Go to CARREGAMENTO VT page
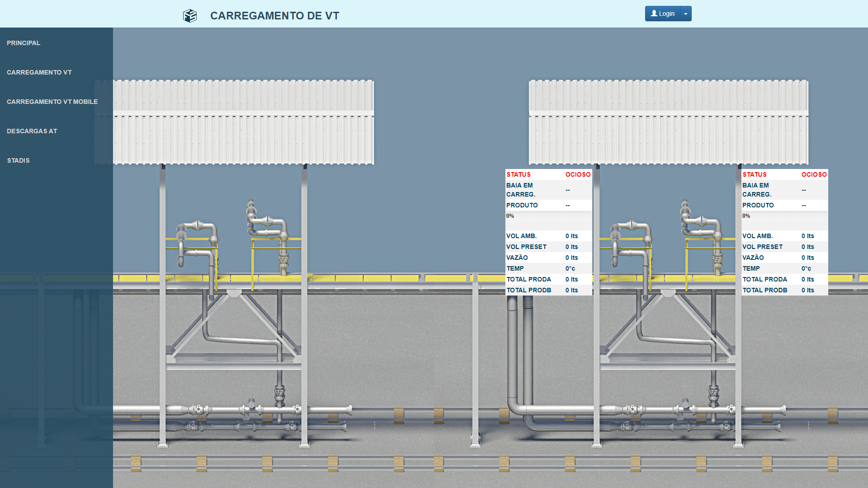868x488 pixels. [39, 72]
